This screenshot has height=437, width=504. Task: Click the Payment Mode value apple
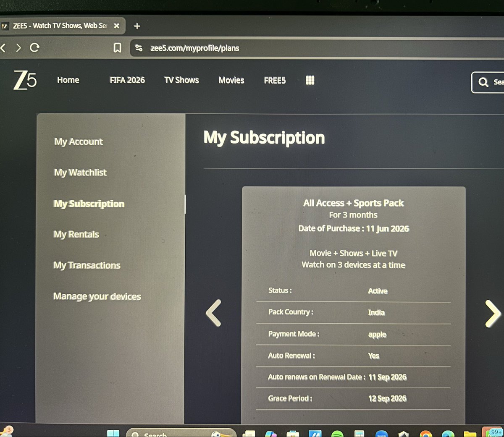click(377, 335)
